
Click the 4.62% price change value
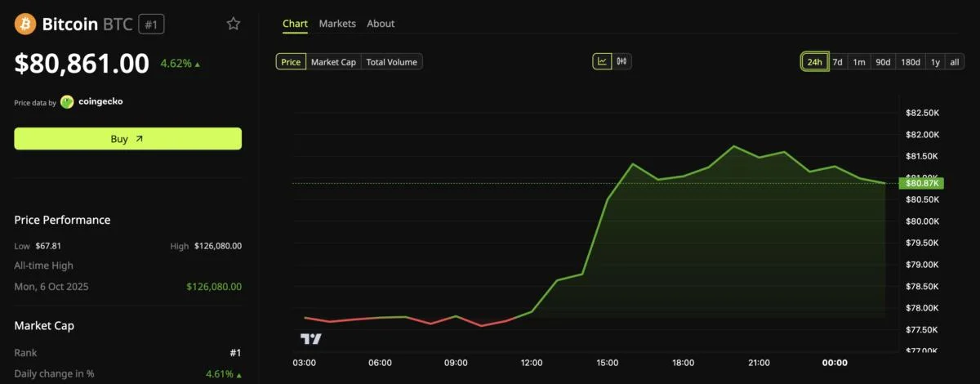point(176,64)
